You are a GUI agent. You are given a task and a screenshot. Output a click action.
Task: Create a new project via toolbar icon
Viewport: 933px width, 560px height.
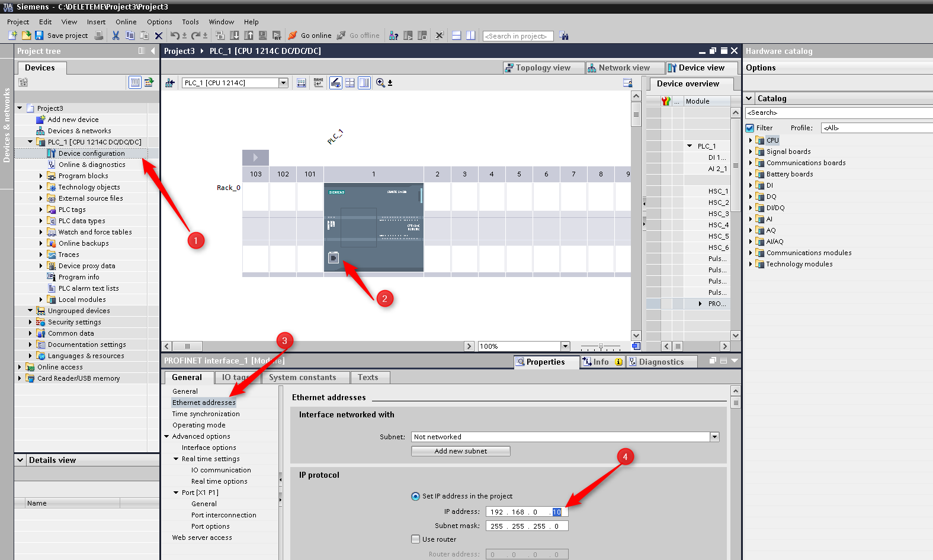point(12,36)
